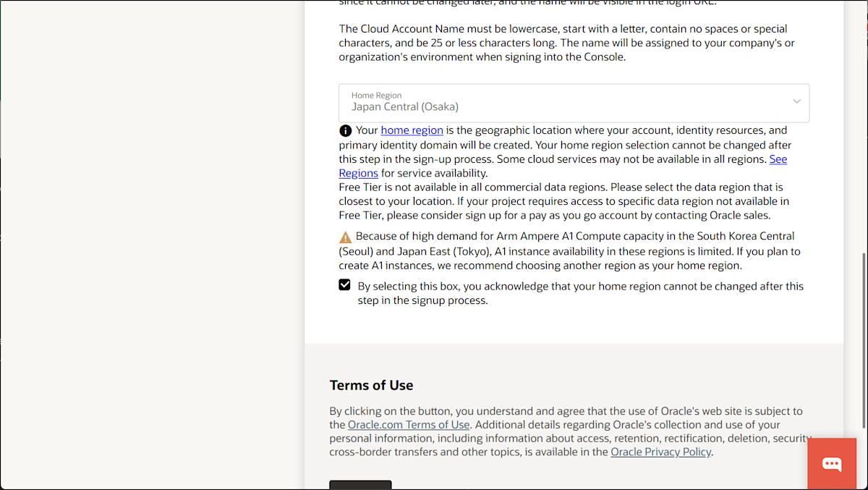
Task: Click the info icon before 'Your home region'
Action: click(x=345, y=131)
